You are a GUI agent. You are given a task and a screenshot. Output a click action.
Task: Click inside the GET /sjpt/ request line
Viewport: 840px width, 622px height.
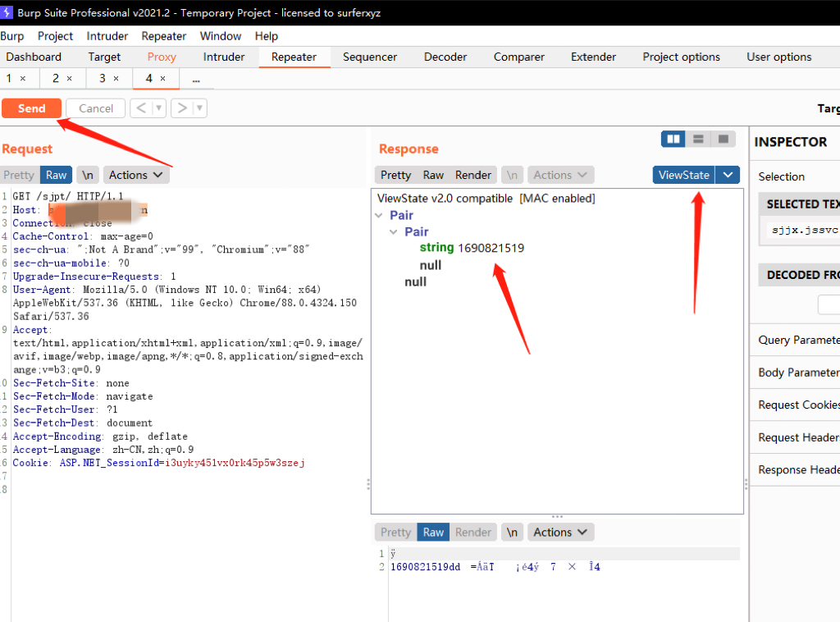point(68,196)
